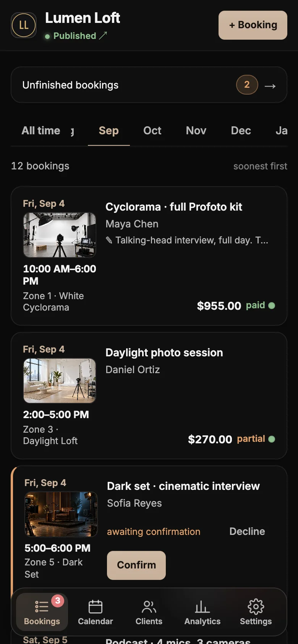298x644 pixels.
Task: Add a new booking with + Booking
Action: coord(253,25)
